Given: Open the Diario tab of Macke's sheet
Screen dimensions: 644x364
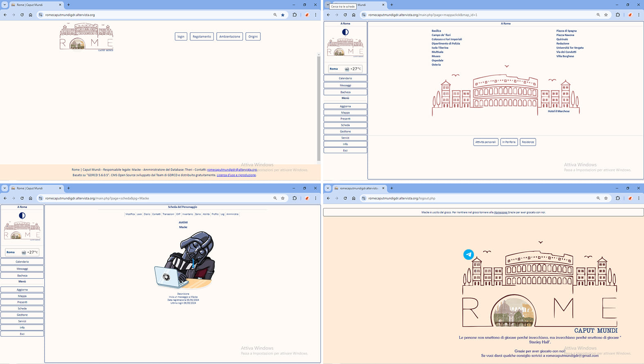Looking at the screenshot, I should pyautogui.click(x=147, y=214).
